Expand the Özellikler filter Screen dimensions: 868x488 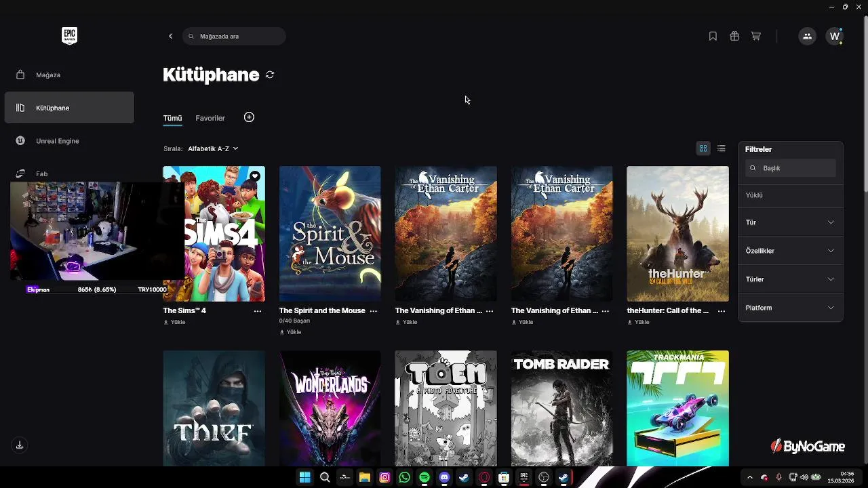point(790,251)
